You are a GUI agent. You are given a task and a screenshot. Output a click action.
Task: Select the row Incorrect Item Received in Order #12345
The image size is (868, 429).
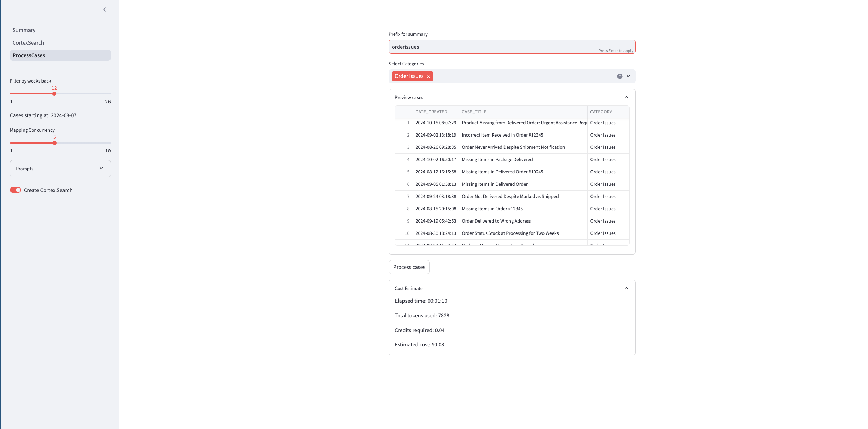[x=502, y=135]
